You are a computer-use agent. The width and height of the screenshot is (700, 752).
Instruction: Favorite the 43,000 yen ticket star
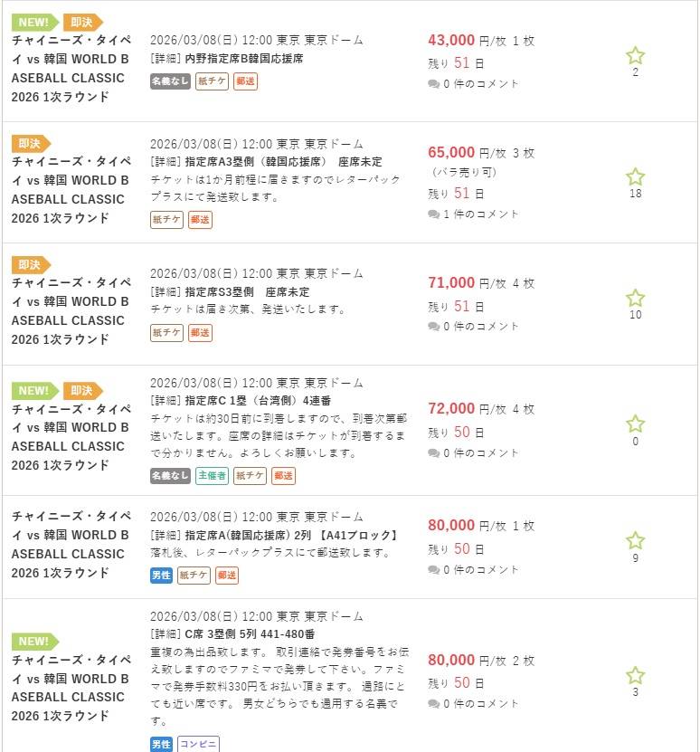(635, 56)
